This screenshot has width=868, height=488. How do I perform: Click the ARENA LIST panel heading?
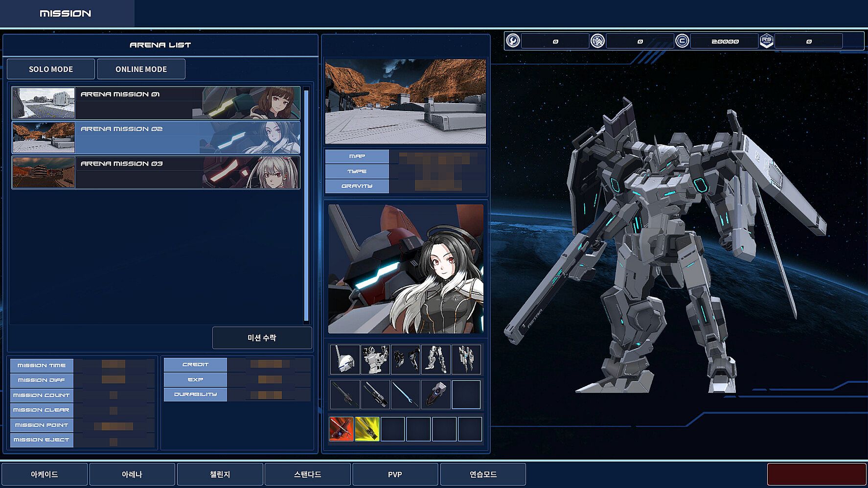pyautogui.click(x=160, y=45)
